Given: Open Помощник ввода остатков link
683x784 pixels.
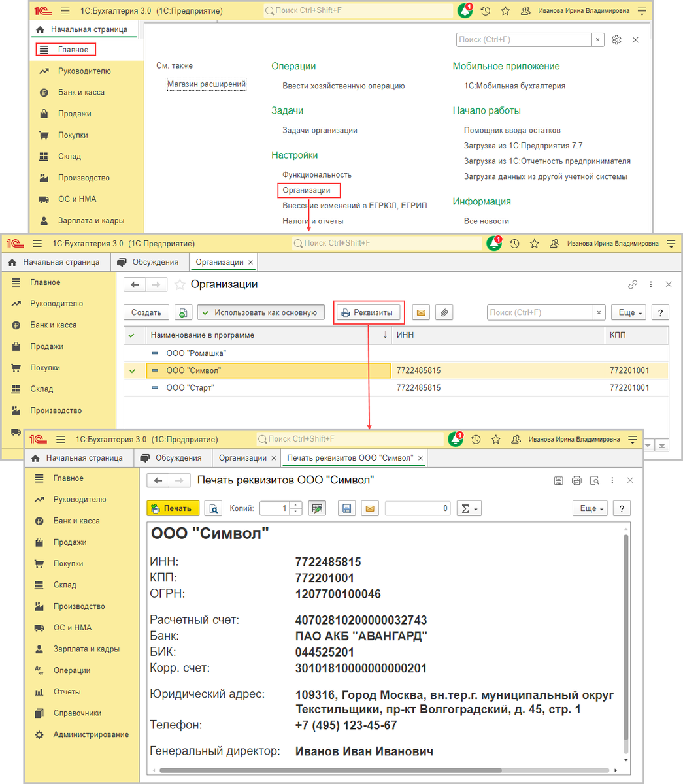Looking at the screenshot, I should coord(512,131).
